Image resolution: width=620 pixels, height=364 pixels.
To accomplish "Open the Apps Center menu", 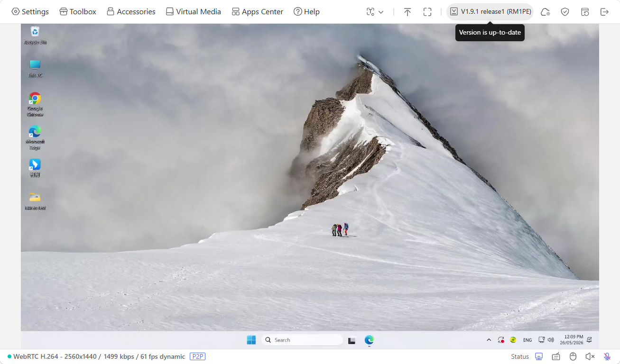I will pyautogui.click(x=258, y=12).
